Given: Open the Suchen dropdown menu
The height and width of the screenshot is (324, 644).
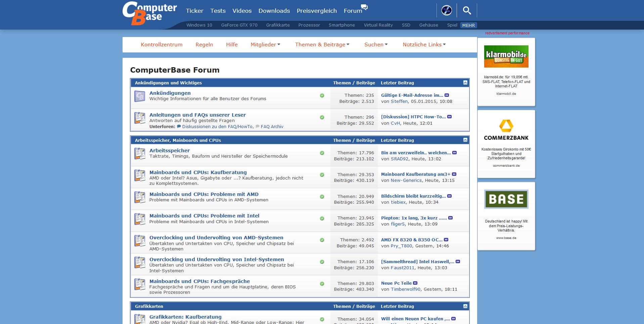Looking at the screenshot, I should [x=376, y=45].
